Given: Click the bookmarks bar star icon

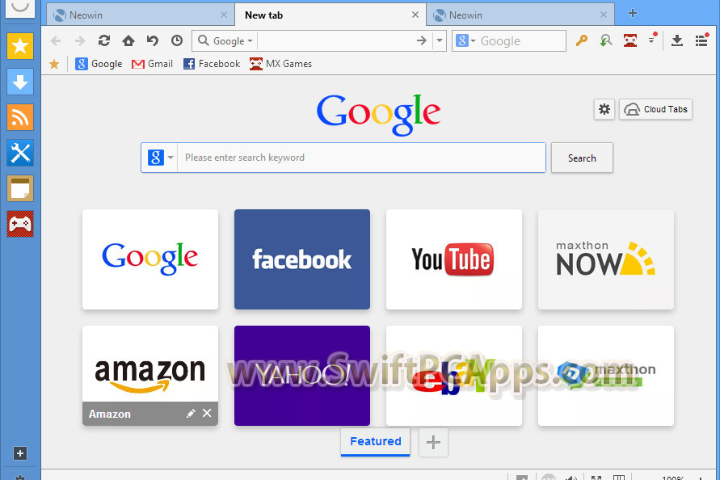Looking at the screenshot, I should [x=54, y=64].
